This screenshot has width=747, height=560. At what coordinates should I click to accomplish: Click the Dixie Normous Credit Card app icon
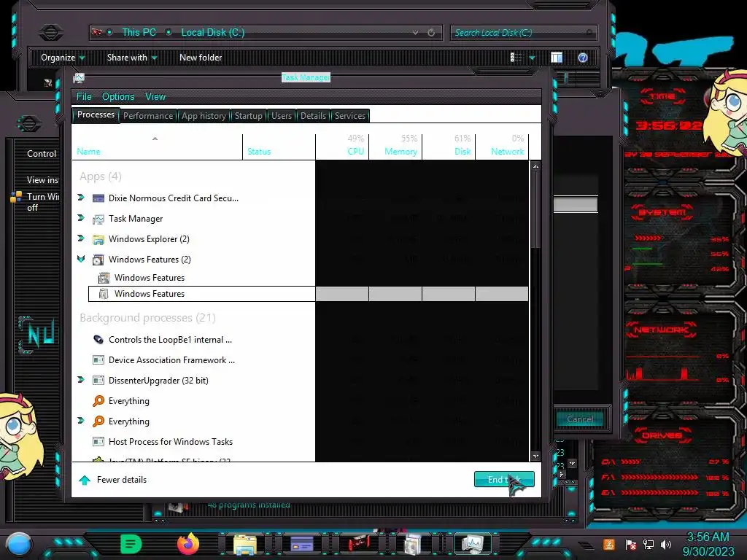click(98, 198)
